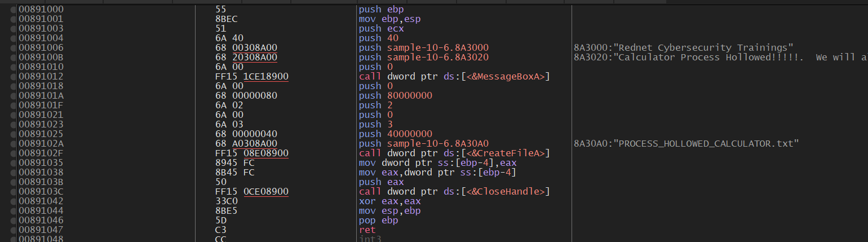Toggle breakpoint dot beside address 00891047

(x=13, y=230)
